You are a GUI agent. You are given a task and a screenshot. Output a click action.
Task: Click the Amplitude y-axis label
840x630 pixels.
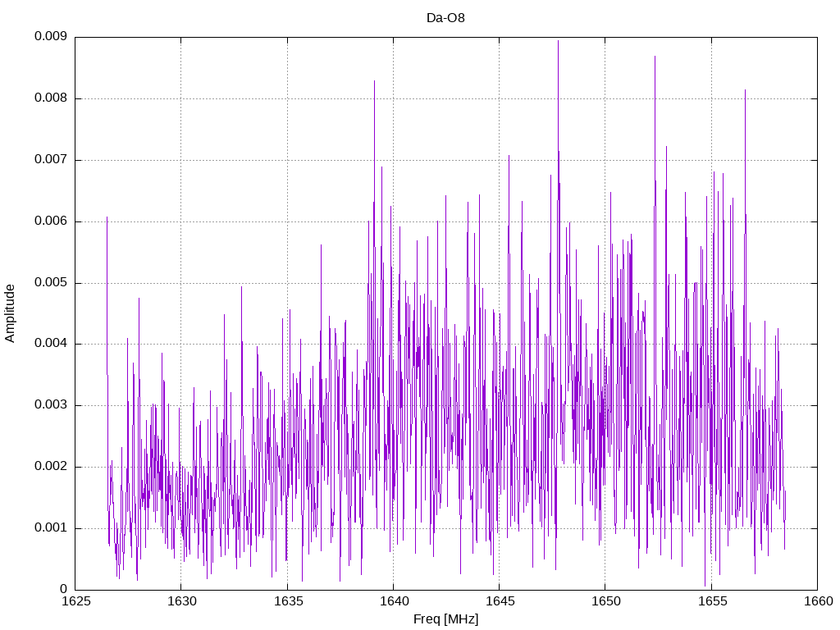10,313
